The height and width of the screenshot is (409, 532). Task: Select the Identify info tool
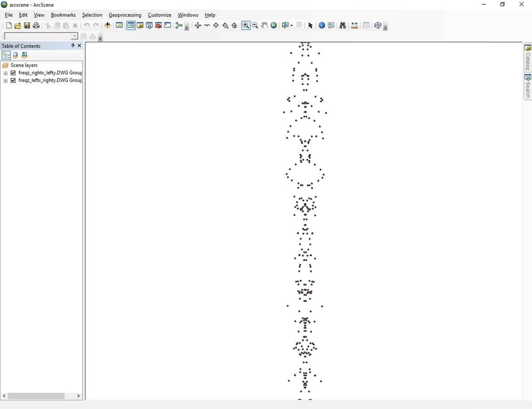322,25
